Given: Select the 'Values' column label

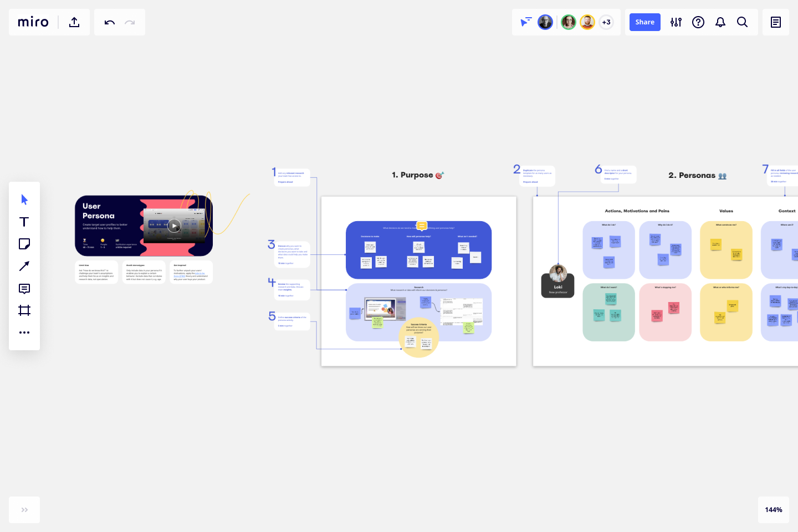Looking at the screenshot, I should tap(726, 211).
